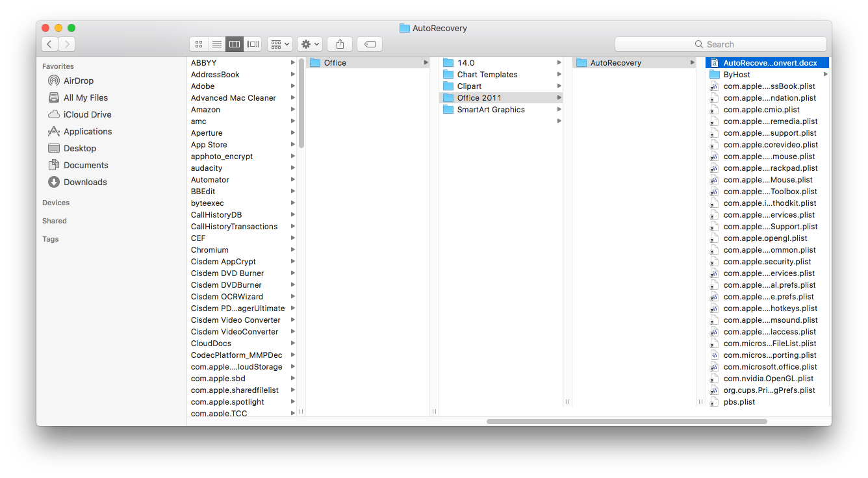The width and height of the screenshot is (868, 478).
Task: Open iCloud Drive from sidebar
Action: 87,114
